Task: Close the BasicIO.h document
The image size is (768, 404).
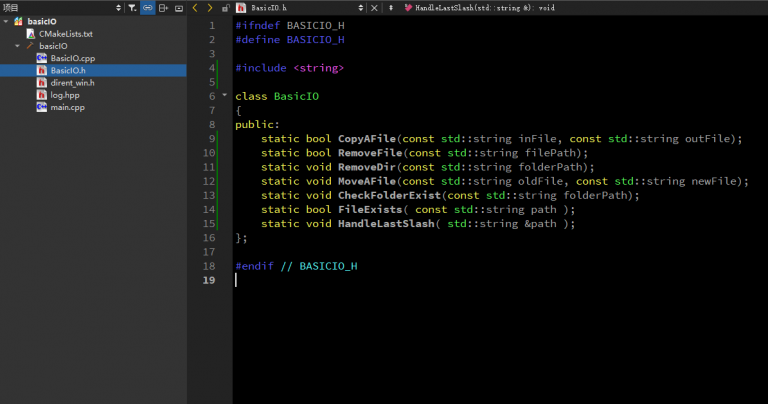Action: point(374,7)
